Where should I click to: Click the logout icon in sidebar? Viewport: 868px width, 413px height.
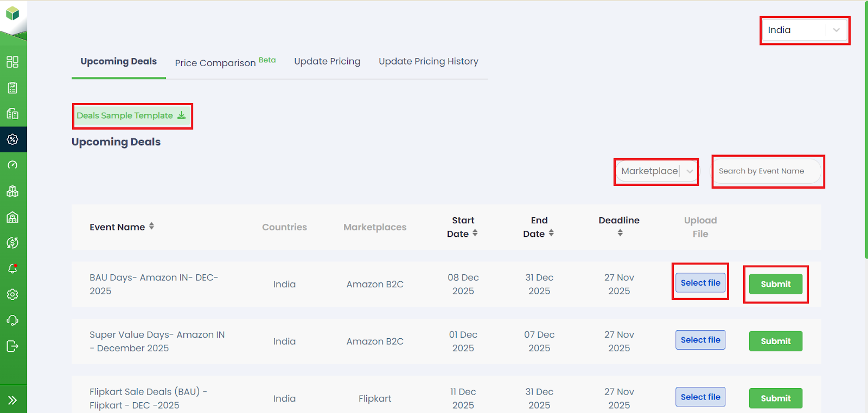pos(12,346)
